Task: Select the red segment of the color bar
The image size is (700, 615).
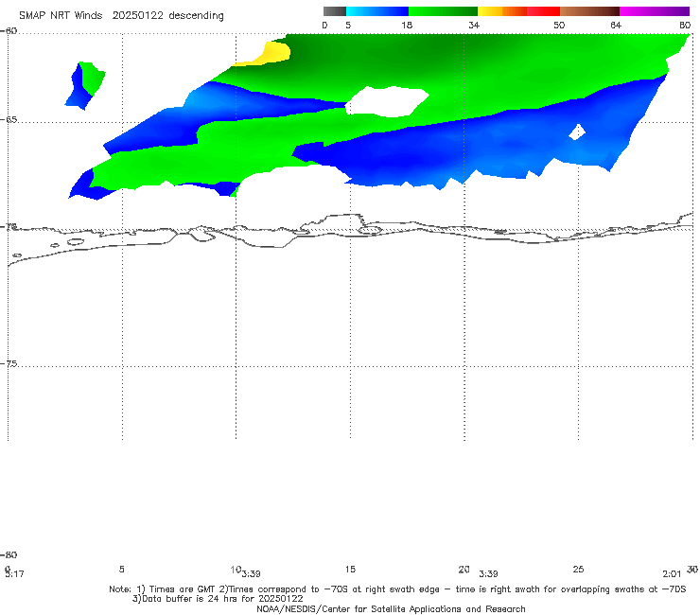Action: [543, 11]
